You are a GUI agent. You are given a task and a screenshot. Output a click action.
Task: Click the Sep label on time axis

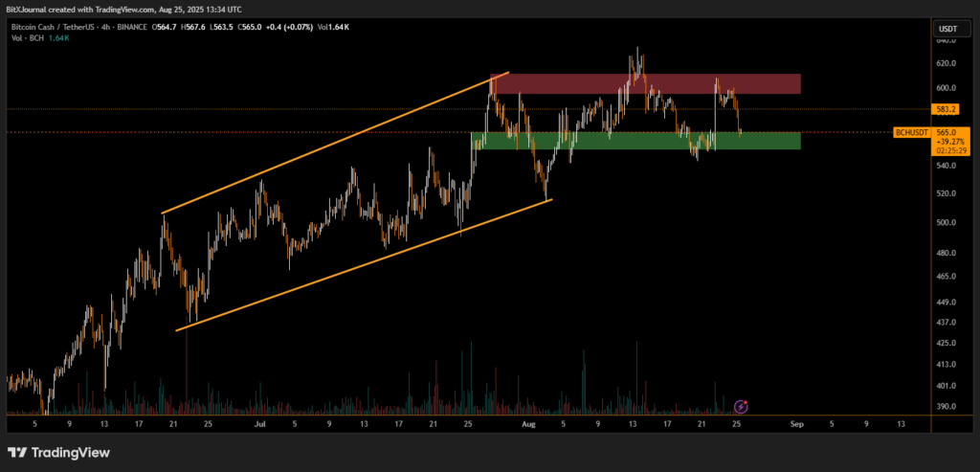pyautogui.click(x=796, y=421)
